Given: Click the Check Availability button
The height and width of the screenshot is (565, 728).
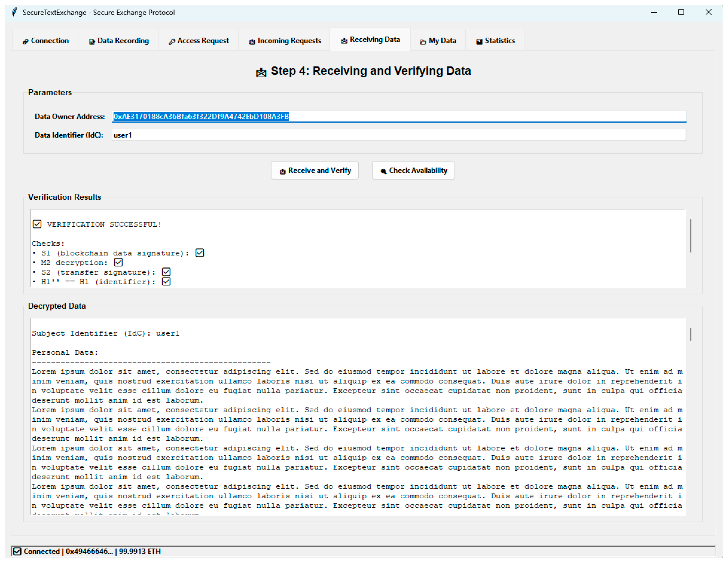Looking at the screenshot, I should pyautogui.click(x=413, y=170).
